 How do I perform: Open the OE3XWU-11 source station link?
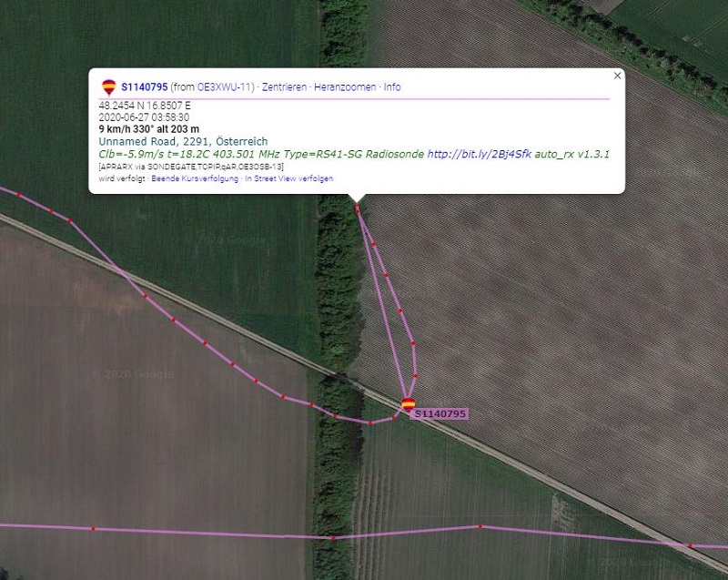pyautogui.click(x=224, y=87)
